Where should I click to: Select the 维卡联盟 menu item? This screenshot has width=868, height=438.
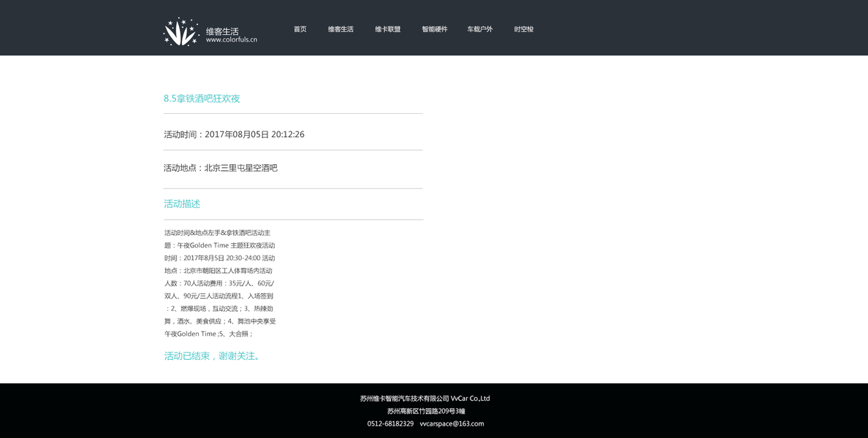(x=387, y=29)
